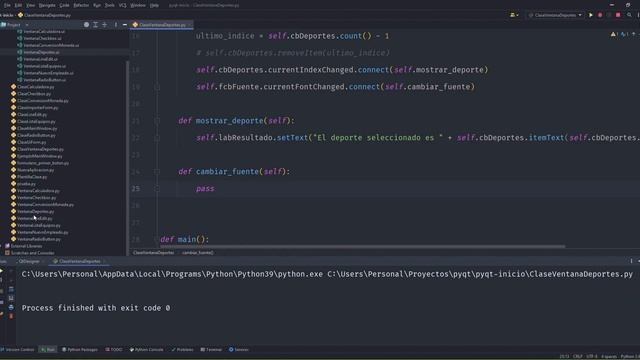The height and width of the screenshot is (360, 640).
Task: Click the Search Everywhere magnifier icon
Action: (629, 15)
